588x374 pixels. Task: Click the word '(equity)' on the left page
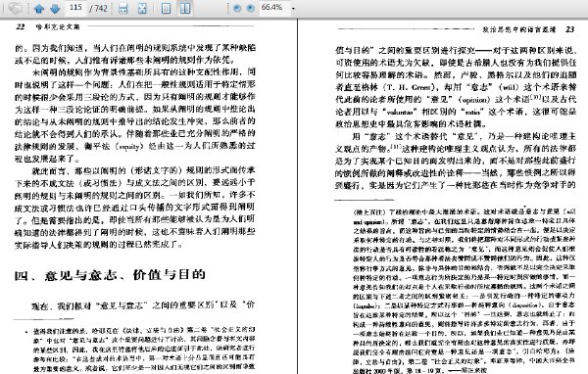click(x=129, y=146)
